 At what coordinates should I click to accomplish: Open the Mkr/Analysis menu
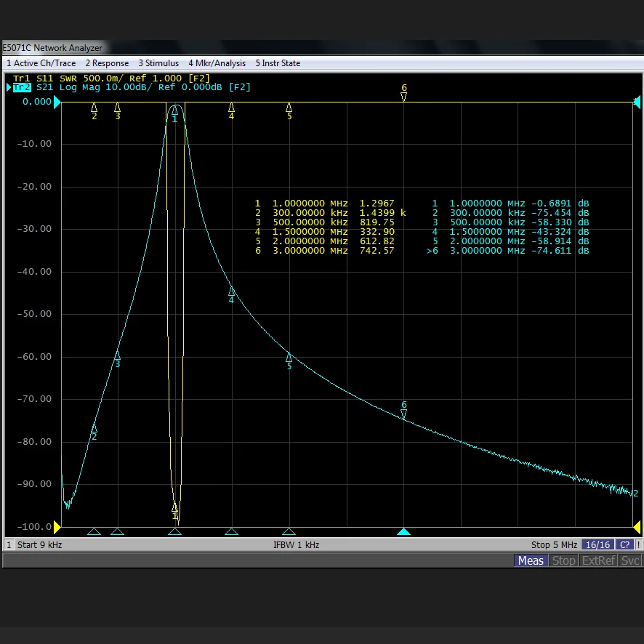click(x=217, y=63)
